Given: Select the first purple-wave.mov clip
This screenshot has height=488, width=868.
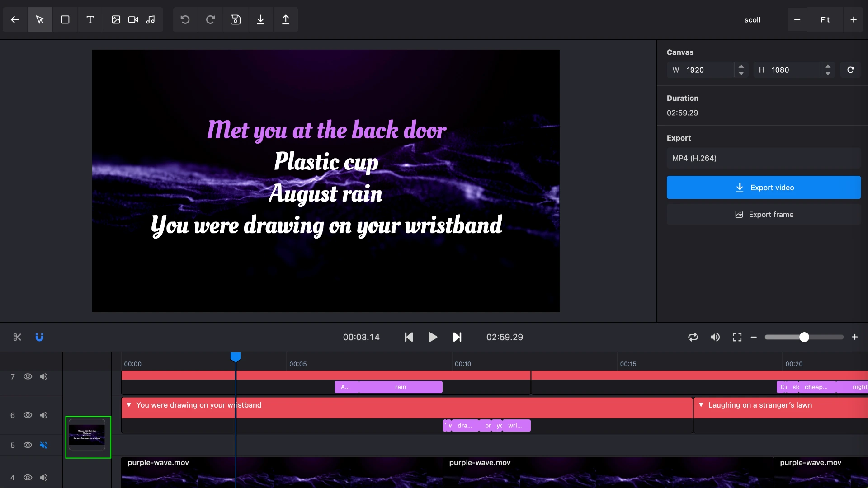Looking at the screenshot, I should (x=282, y=472).
